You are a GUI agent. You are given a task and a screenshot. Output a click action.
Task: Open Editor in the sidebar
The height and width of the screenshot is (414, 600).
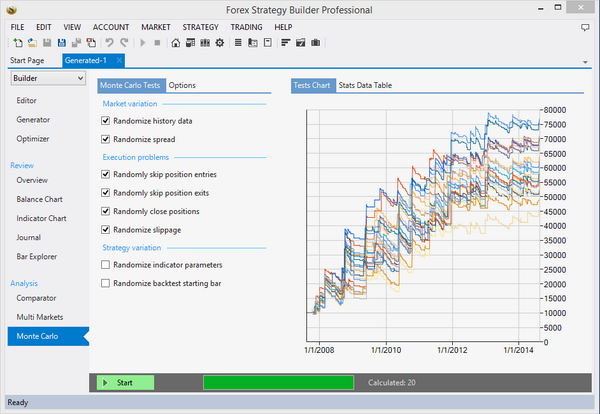(26, 101)
